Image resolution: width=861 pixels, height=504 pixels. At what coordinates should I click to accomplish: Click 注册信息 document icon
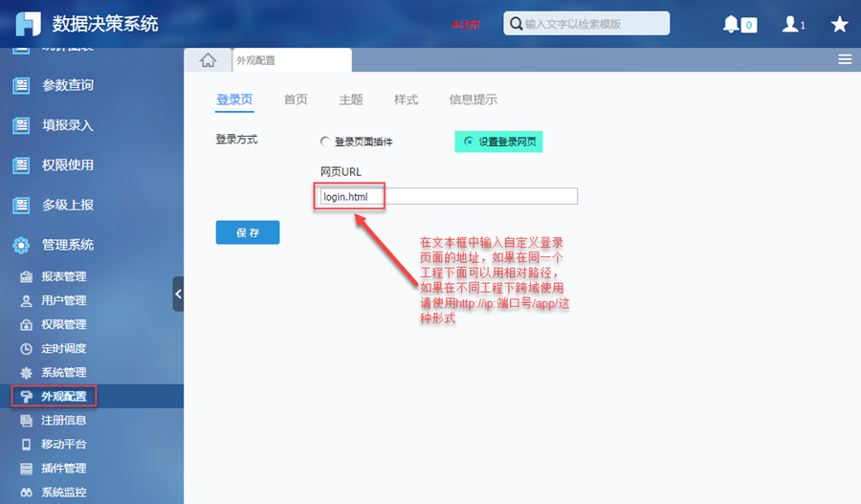pyautogui.click(x=27, y=421)
